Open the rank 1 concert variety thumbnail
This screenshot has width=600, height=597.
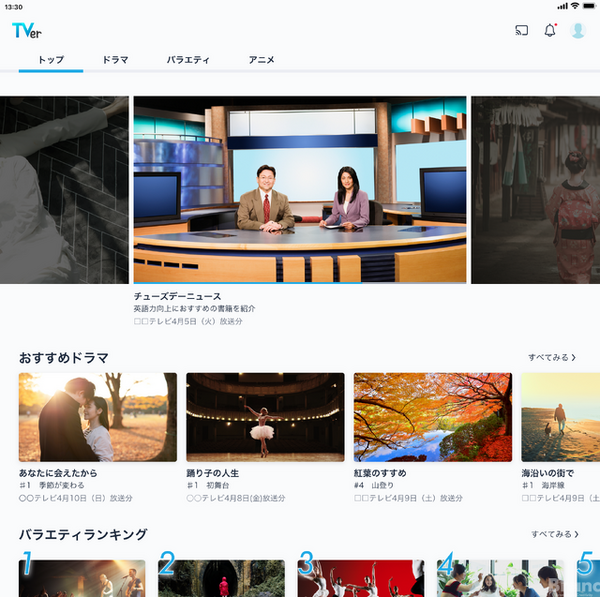pos(82,578)
